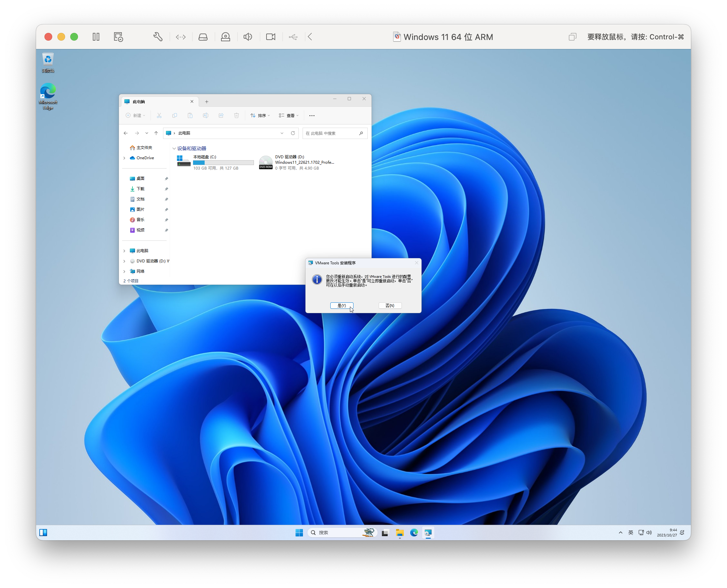Click the 在此电脑中搜索 search field
The height and width of the screenshot is (588, 727).
(331, 133)
